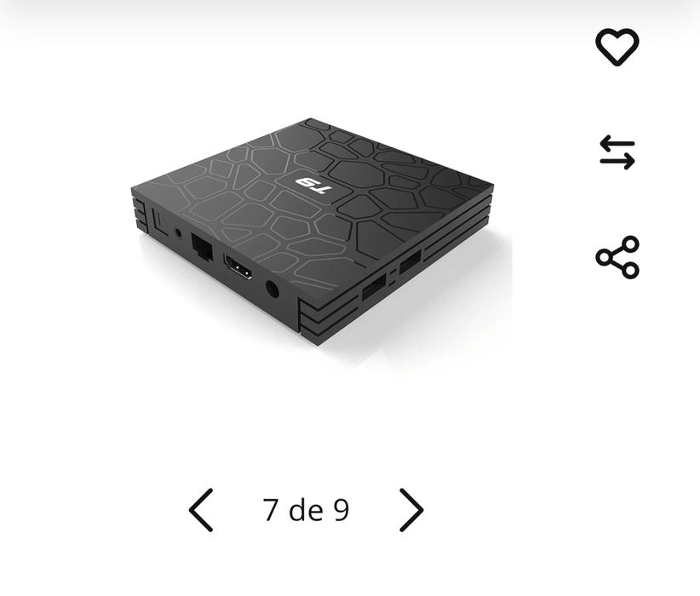Viewport: 700px width, 596px height.
Task: Advance to next product image
Action: click(411, 510)
